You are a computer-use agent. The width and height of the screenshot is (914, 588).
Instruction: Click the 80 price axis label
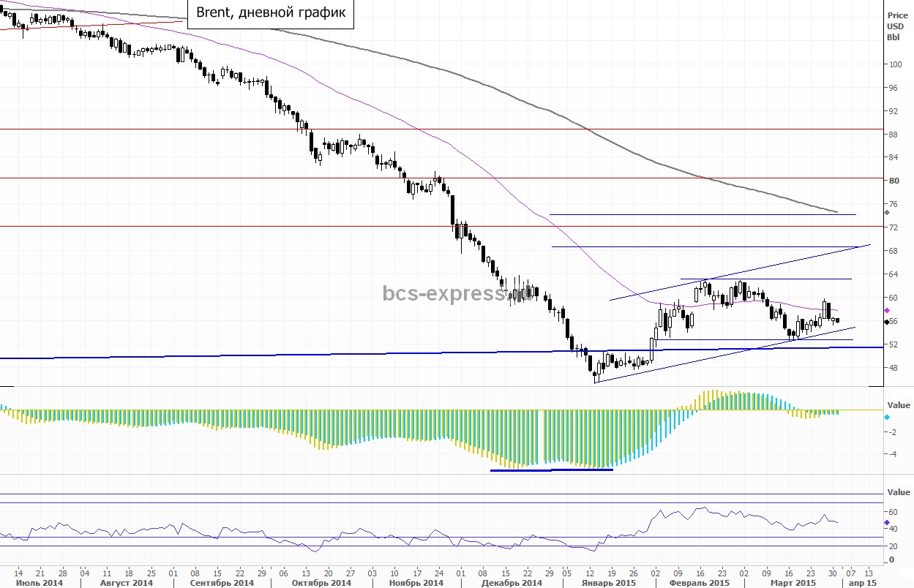tap(893, 181)
